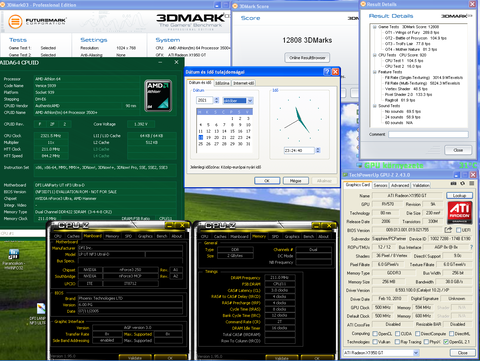Toggle the Vulkan checkbox

pyautogui.click(x=375, y=342)
